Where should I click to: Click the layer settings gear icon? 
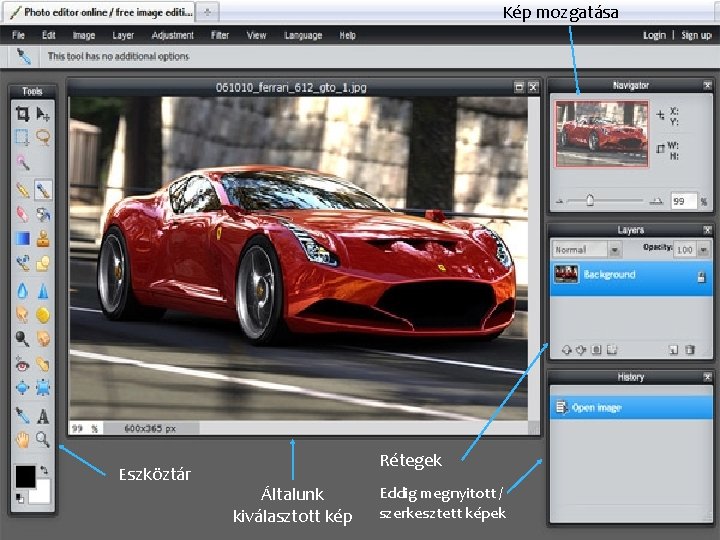[581, 350]
